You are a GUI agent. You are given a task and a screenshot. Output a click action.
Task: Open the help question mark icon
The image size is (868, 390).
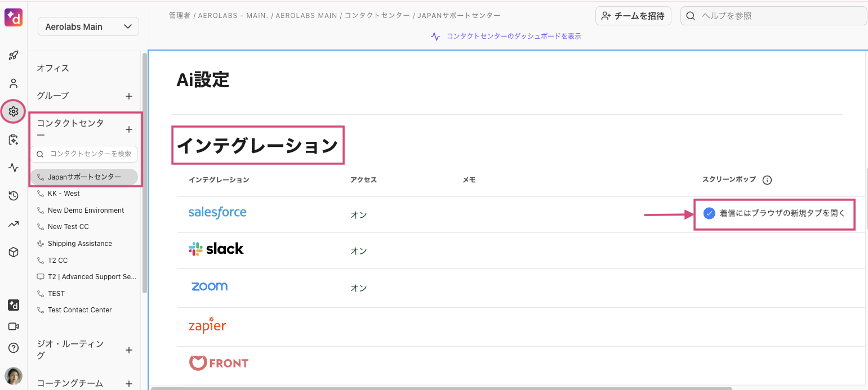pos(14,348)
